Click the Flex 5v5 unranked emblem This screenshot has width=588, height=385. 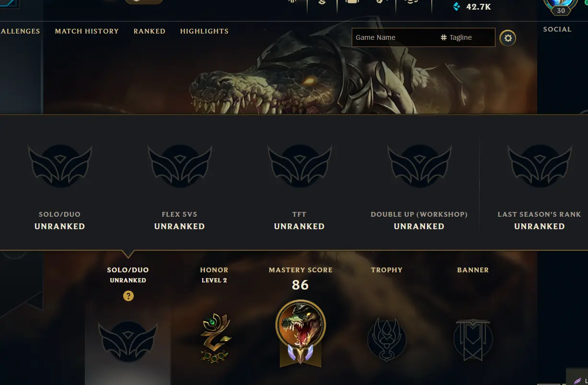180,166
